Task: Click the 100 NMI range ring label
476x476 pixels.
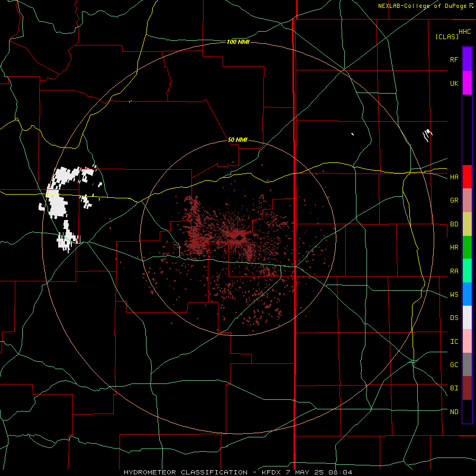Action: tap(238, 42)
